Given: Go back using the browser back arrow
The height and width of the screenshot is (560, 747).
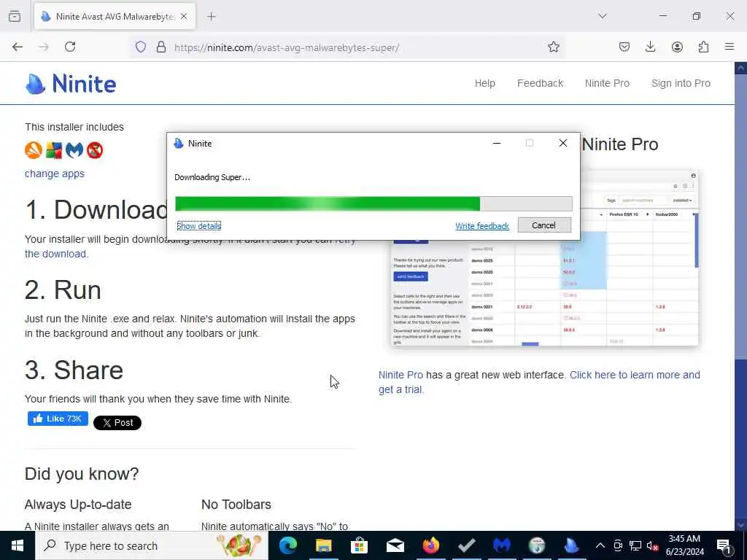Looking at the screenshot, I should tap(18, 47).
